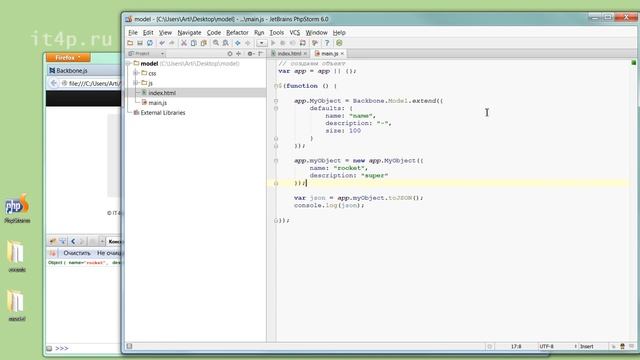Click the Open folder icon in PhpStorm toolbar

(130, 43)
